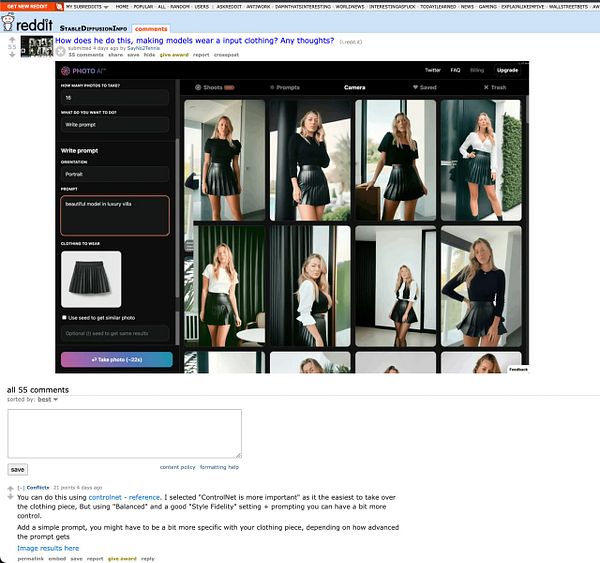Click inside the new comment text box
This screenshot has height=563, width=600.
pyautogui.click(x=124, y=434)
